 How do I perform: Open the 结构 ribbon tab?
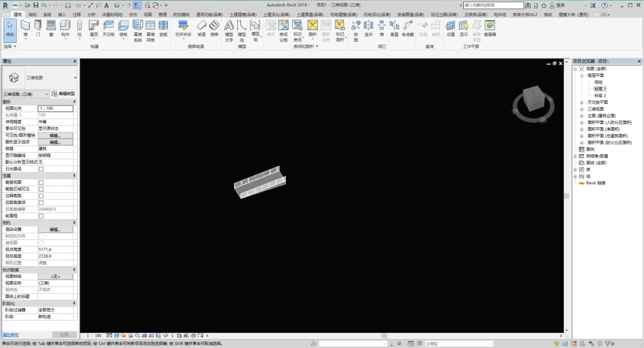click(x=32, y=14)
